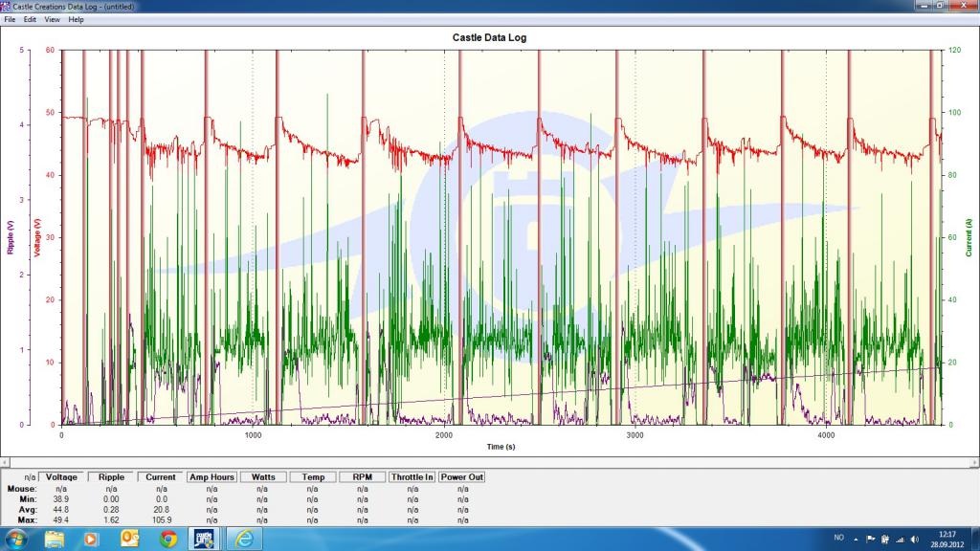
Task: Launch Google Chrome from the taskbar
Action: (168, 539)
